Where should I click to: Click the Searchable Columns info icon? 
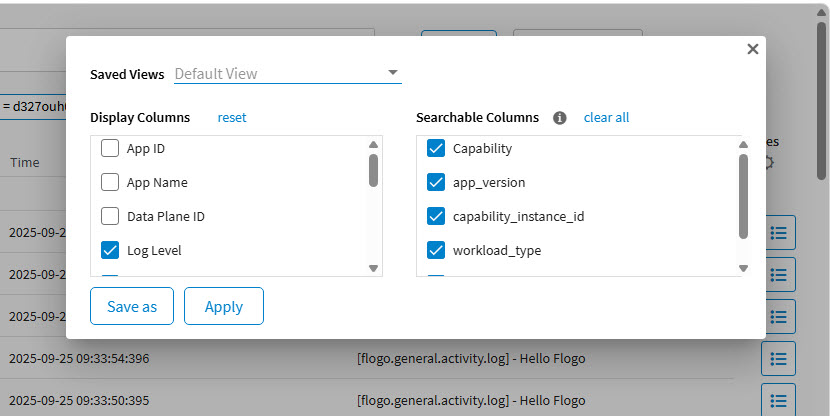point(560,118)
